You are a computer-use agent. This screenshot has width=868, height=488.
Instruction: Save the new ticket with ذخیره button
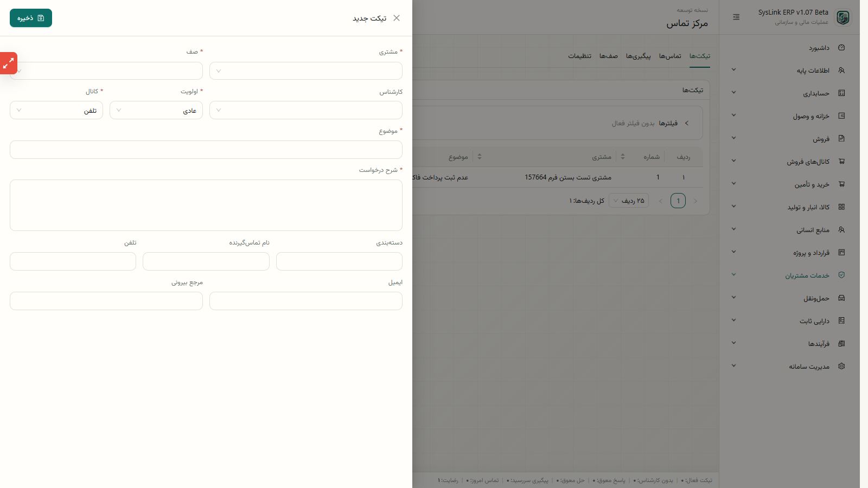point(31,18)
